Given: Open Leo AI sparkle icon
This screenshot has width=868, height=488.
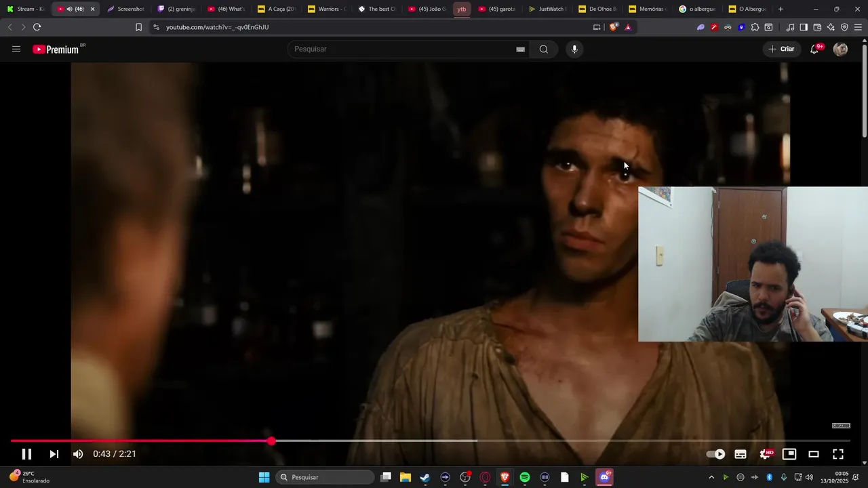Looking at the screenshot, I should click(831, 27).
